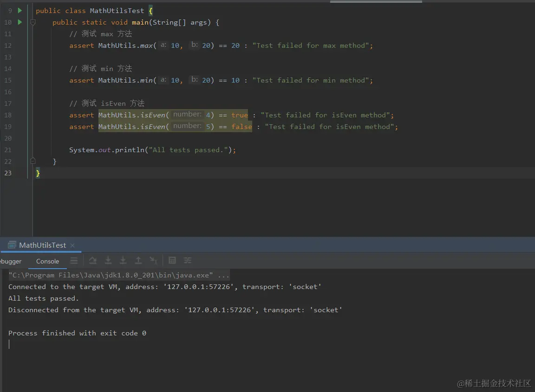Click the Step Into icon
This screenshot has width=535, height=392.
pos(108,261)
